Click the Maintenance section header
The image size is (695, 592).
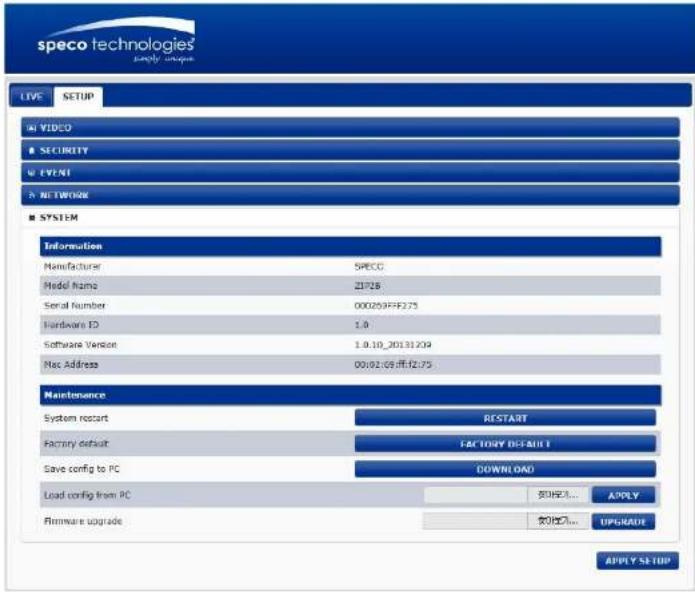[x=351, y=395]
